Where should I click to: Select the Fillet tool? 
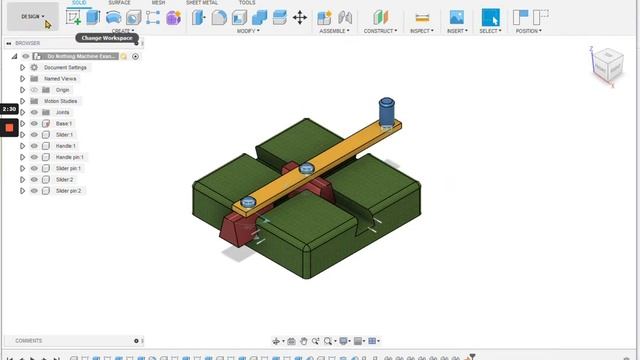pyautogui.click(x=219, y=18)
